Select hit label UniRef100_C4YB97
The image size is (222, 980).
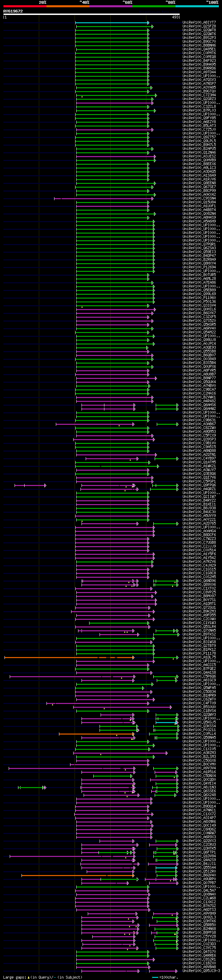pos(199,458)
